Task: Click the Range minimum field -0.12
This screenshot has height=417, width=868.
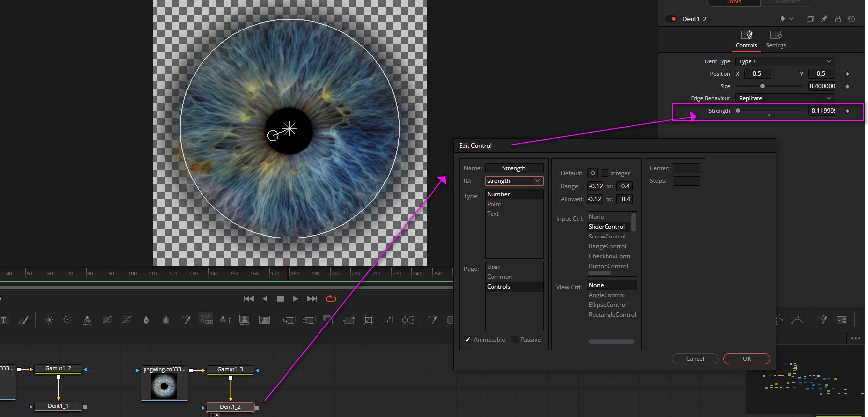Action: tap(596, 186)
